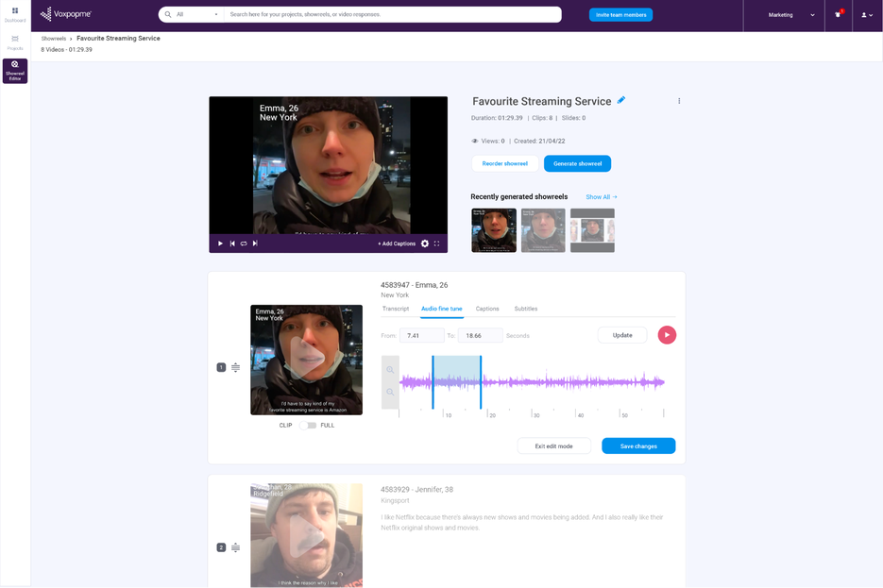883x588 pixels.
Task: Expand the user account menu
Action: pos(868,15)
